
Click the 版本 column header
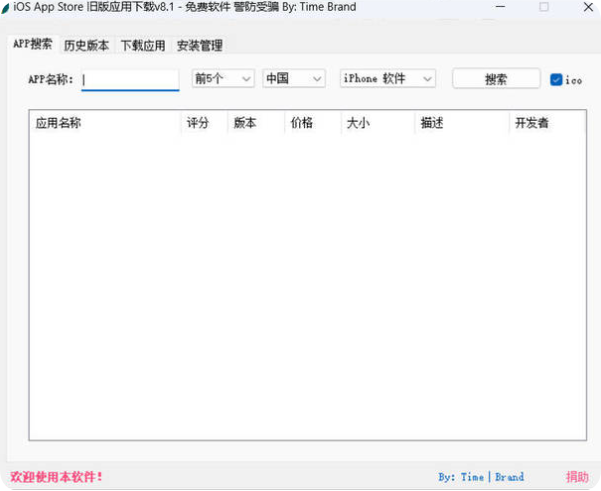click(256, 123)
